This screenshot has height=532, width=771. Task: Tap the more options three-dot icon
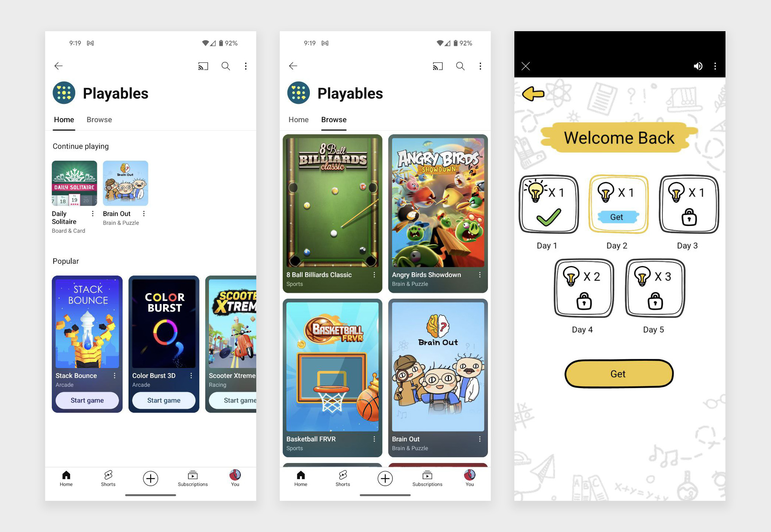pos(246,66)
